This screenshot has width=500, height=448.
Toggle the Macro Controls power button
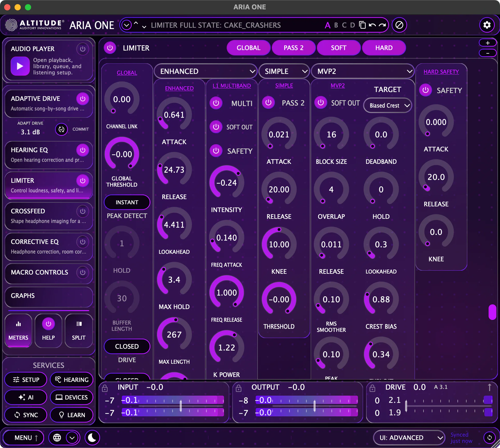click(x=83, y=272)
